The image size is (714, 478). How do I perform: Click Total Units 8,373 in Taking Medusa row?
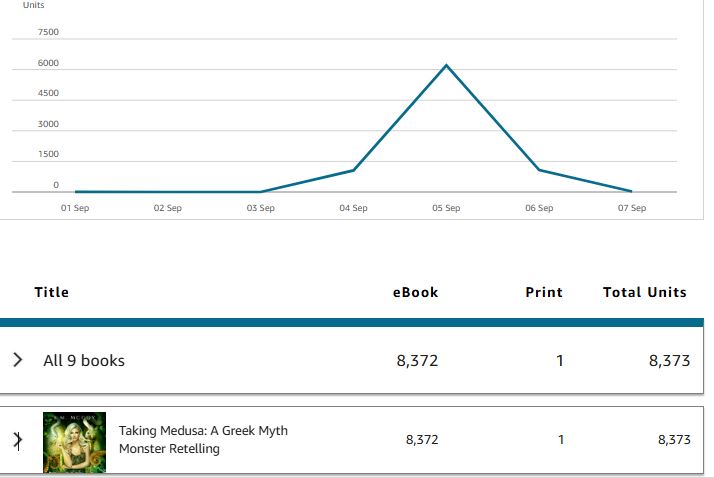click(x=674, y=440)
